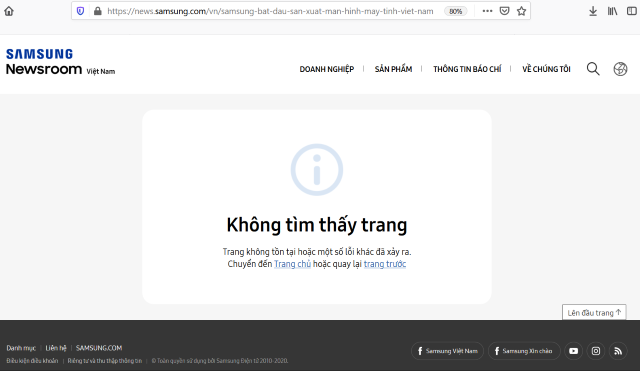This screenshot has height=371, width=640.
Task: Open page actions three-dot menu
Action: coord(487,11)
